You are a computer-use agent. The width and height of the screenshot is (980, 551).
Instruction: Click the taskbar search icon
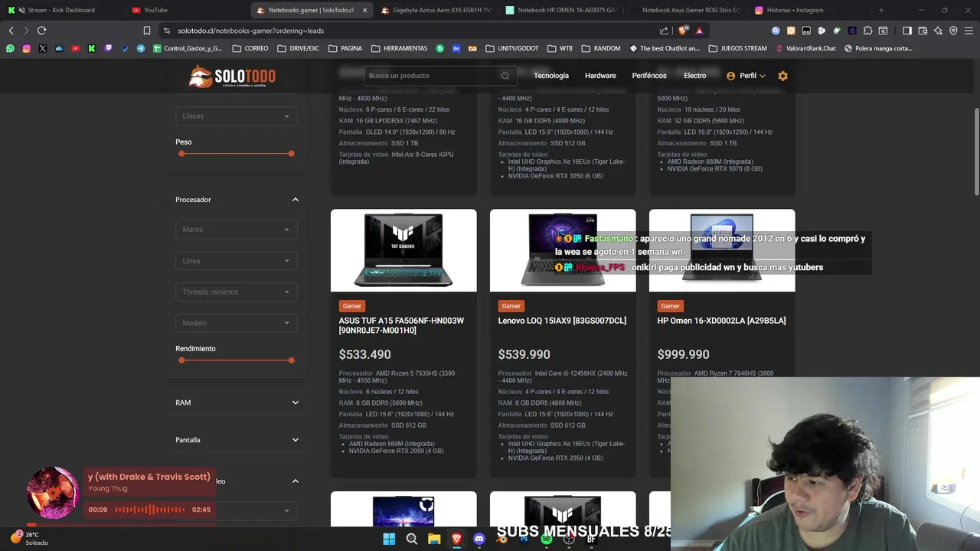(412, 540)
